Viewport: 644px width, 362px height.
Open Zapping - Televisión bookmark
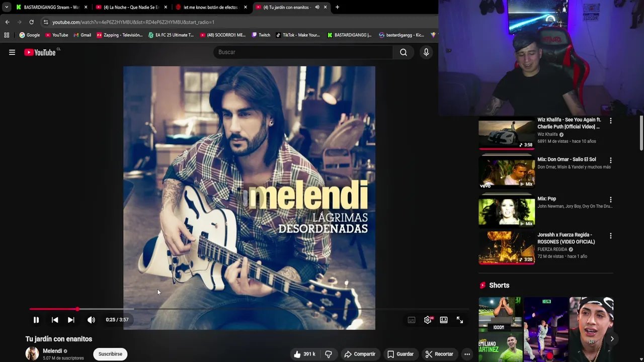[120, 35]
